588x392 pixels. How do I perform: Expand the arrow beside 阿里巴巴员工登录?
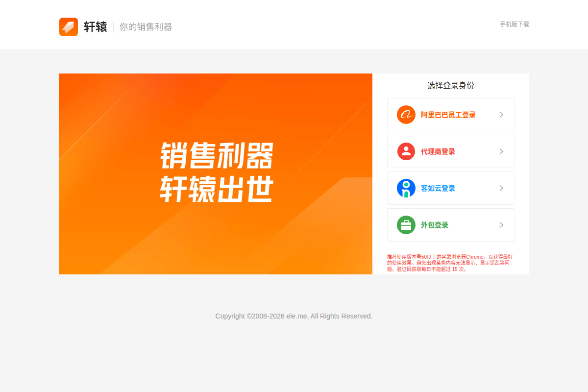[x=501, y=115]
